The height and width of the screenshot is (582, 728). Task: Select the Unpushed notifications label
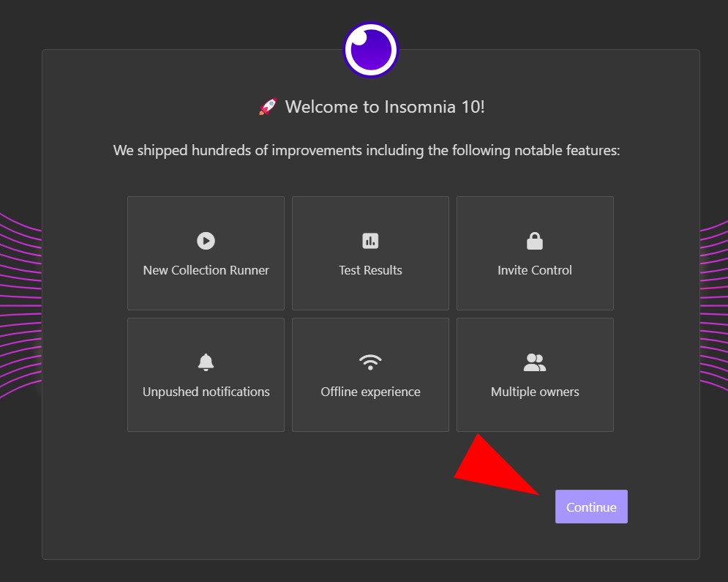[x=206, y=392]
